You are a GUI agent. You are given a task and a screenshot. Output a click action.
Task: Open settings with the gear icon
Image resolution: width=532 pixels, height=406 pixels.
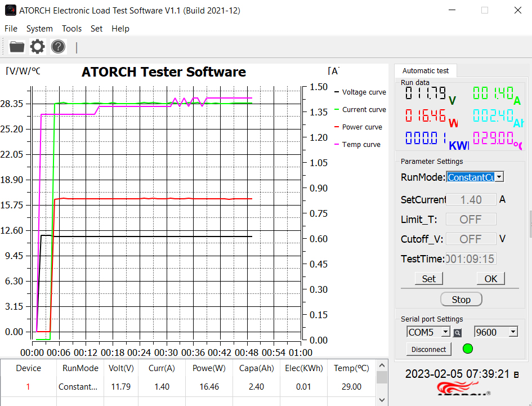pyautogui.click(x=37, y=47)
